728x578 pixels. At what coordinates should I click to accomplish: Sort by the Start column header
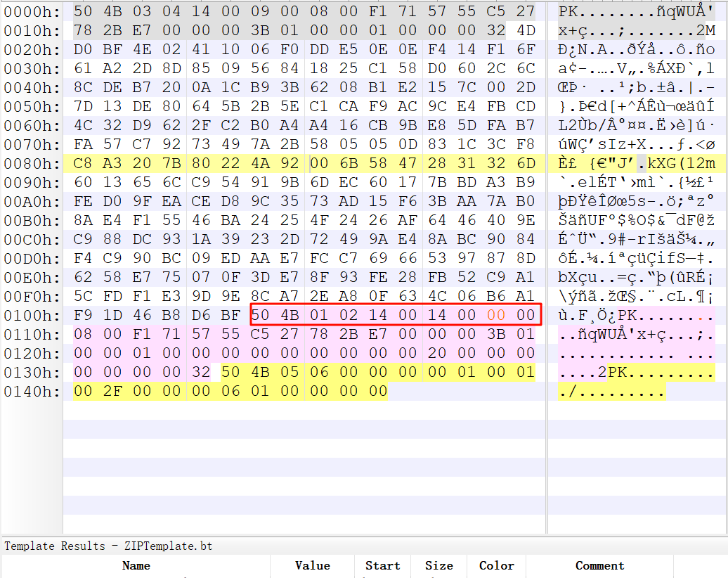[382, 565]
